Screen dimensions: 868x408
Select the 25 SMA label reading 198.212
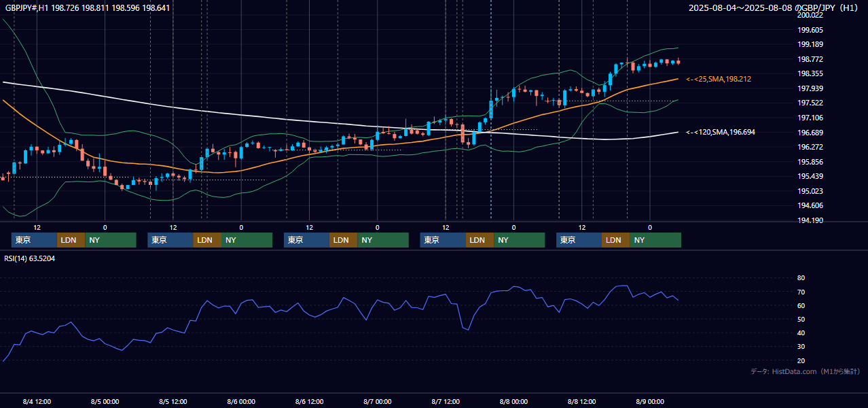719,80
